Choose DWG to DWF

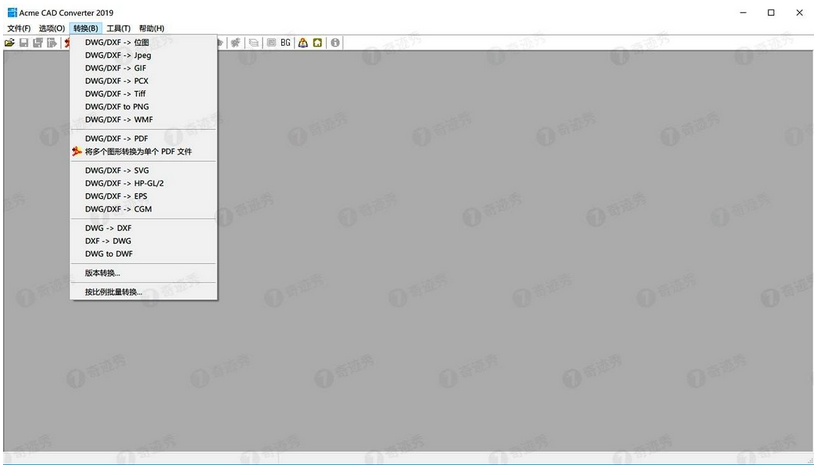click(x=143, y=254)
